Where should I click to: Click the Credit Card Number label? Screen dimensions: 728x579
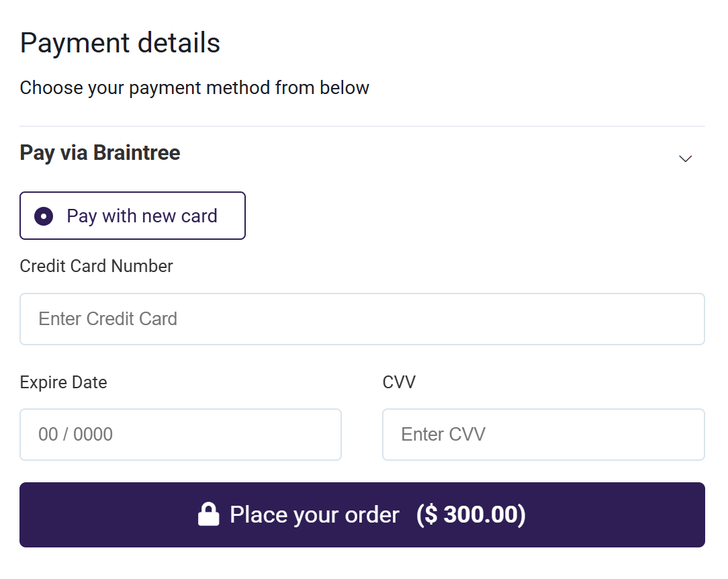97,266
